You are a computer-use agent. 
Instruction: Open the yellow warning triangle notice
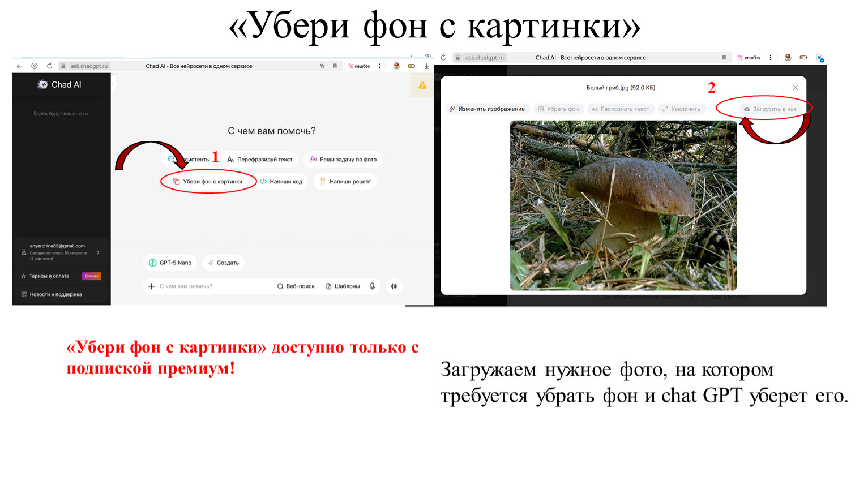422,85
